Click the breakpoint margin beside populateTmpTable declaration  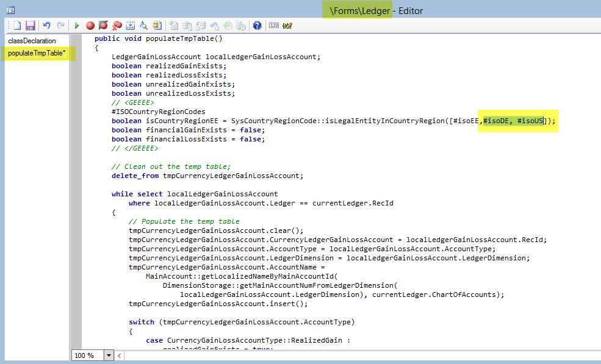tap(76, 38)
